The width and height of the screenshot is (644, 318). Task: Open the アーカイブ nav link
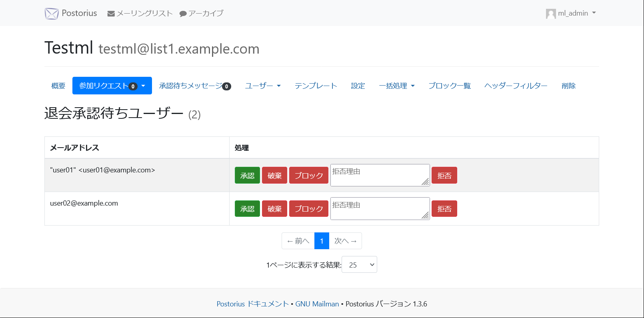[x=201, y=14]
